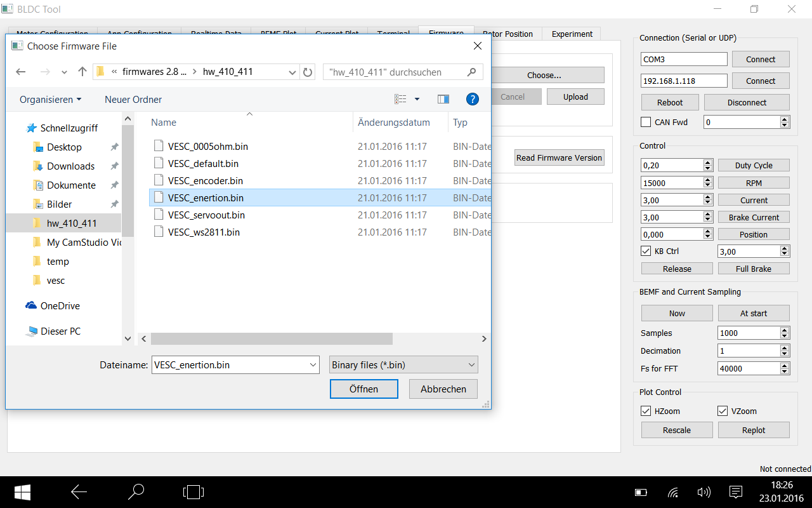Click Öffnen to open file
Screen dimensions: 812x508
(x=364, y=389)
